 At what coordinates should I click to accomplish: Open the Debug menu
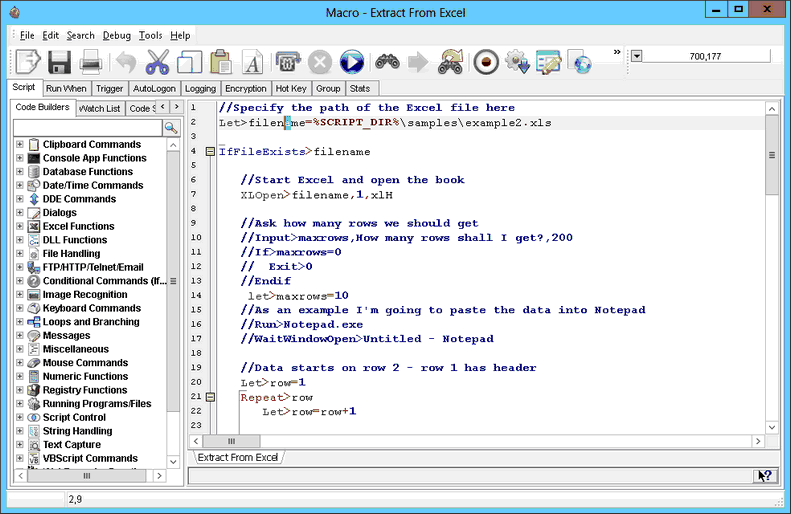tap(117, 35)
